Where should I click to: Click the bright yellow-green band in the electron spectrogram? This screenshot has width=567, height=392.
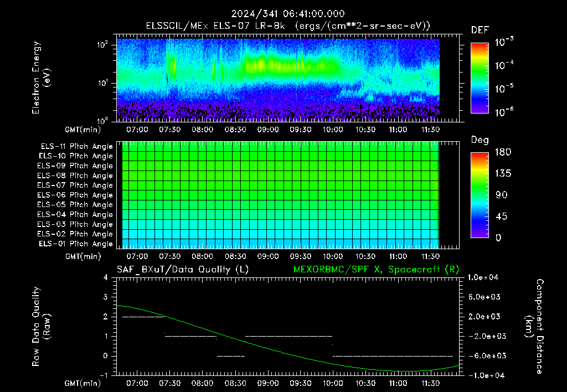[291, 65]
